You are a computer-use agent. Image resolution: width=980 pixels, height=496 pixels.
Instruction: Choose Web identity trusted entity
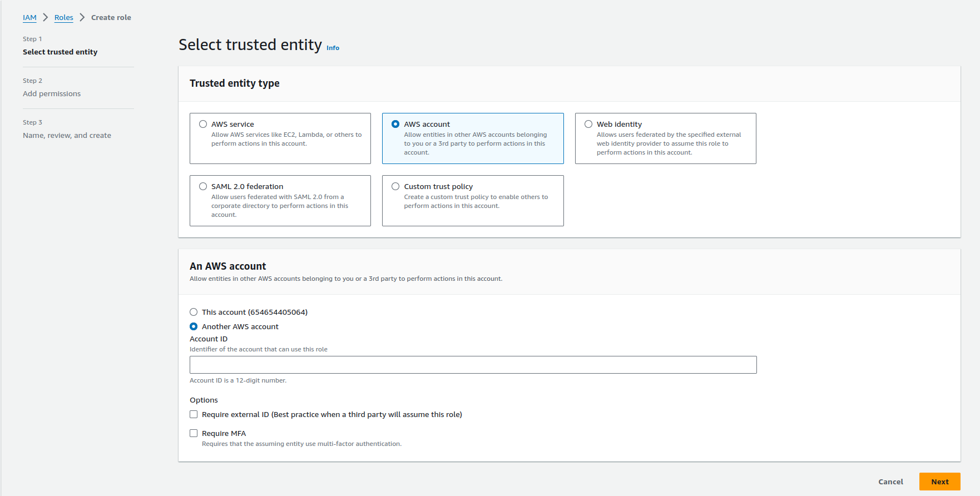(588, 124)
